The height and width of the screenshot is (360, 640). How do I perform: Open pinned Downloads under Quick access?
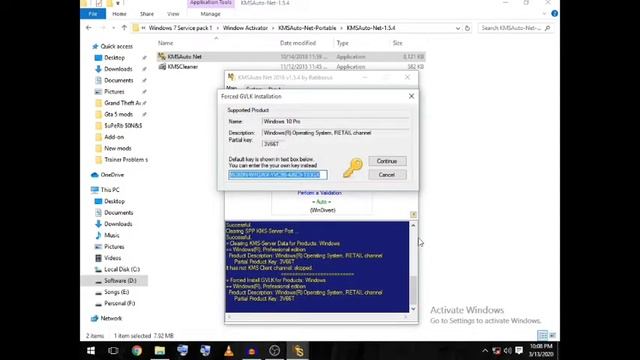point(118,69)
